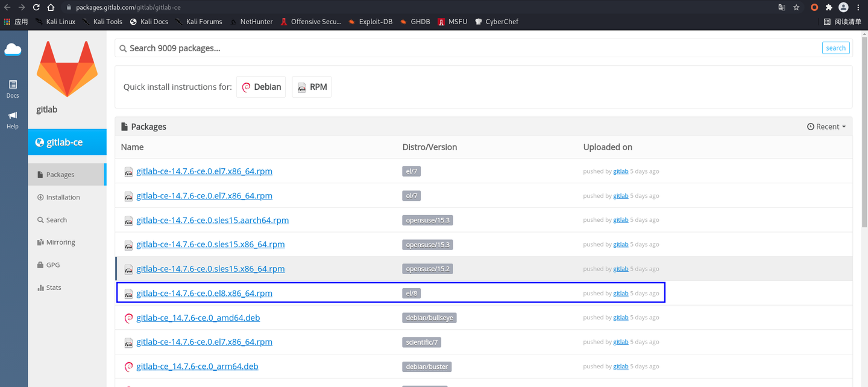Click the magnifier icon inside the search bar
The width and height of the screenshot is (868, 387).
click(x=123, y=48)
